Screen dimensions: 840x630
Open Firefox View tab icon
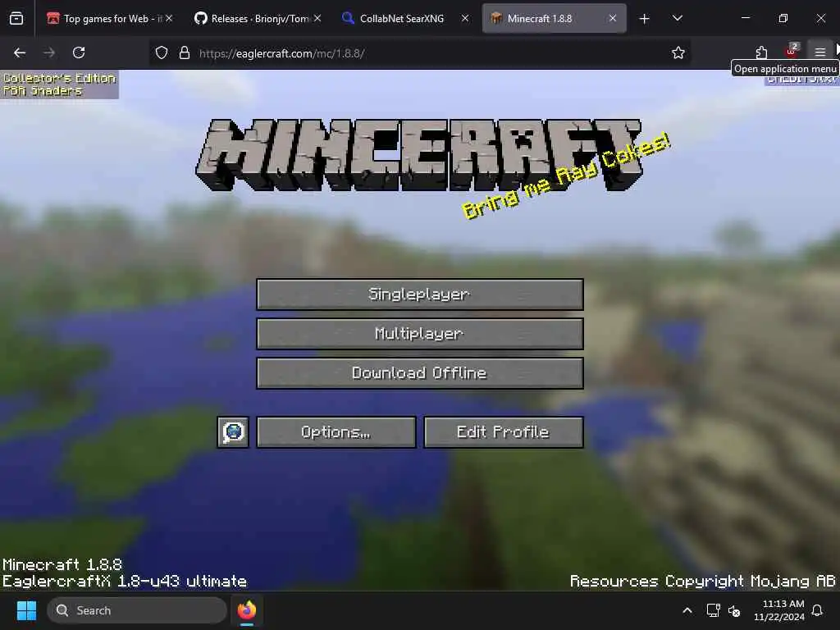[16, 19]
